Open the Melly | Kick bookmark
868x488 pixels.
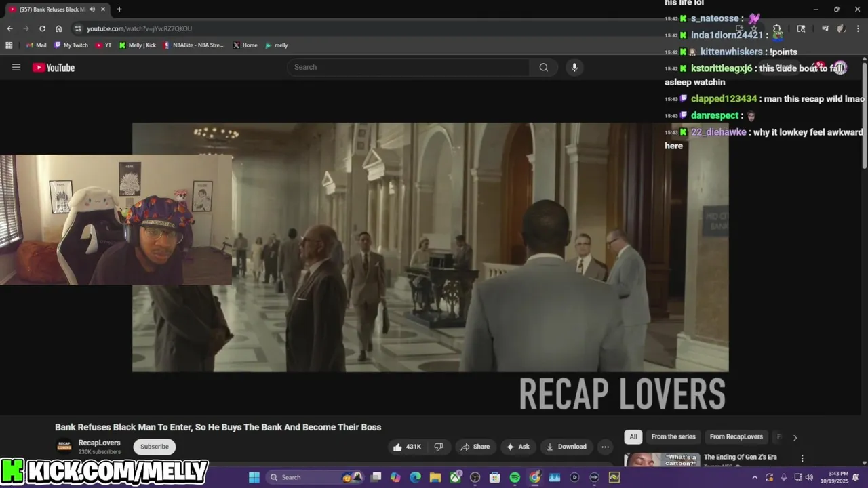(x=138, y=45)
